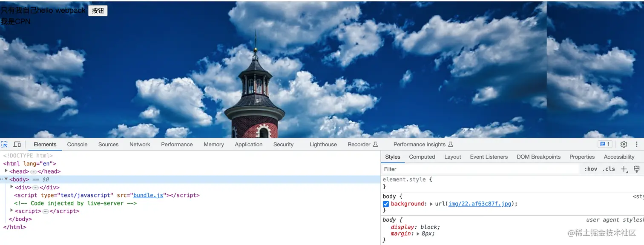
Task: Open the Security tab
Action: click(284, 145)
